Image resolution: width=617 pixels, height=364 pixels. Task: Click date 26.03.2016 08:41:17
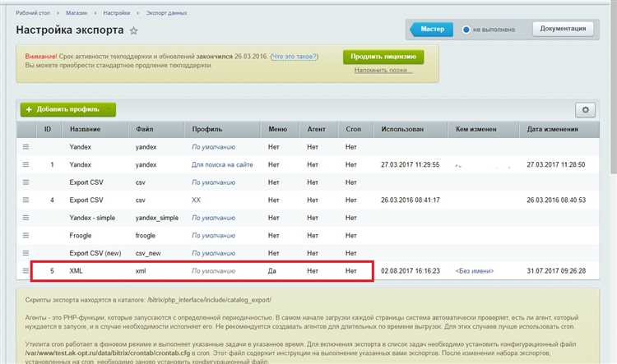pyautogui.click(x=411, y=200)
